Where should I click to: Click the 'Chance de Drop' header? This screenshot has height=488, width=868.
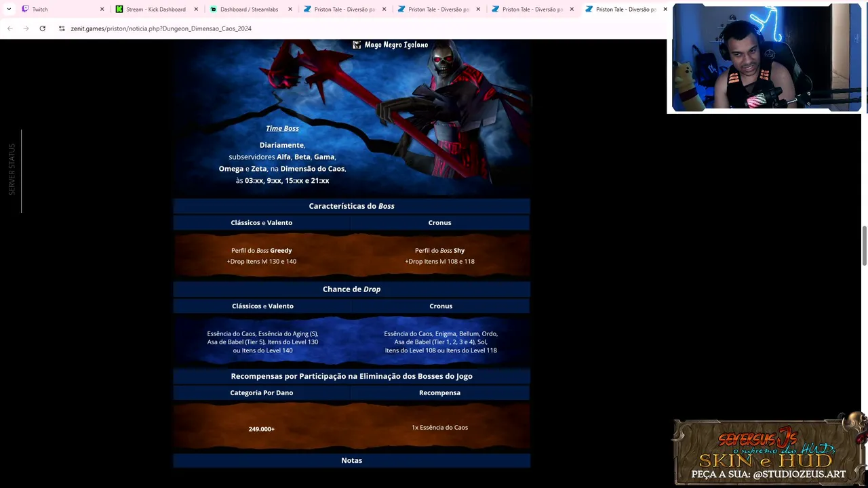[x=351, y=289]
